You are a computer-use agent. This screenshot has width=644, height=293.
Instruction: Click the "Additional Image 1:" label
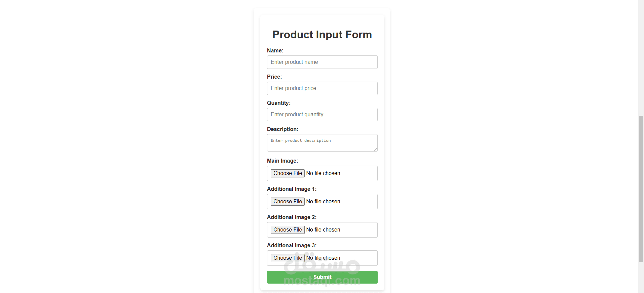(x=292, y=189)
